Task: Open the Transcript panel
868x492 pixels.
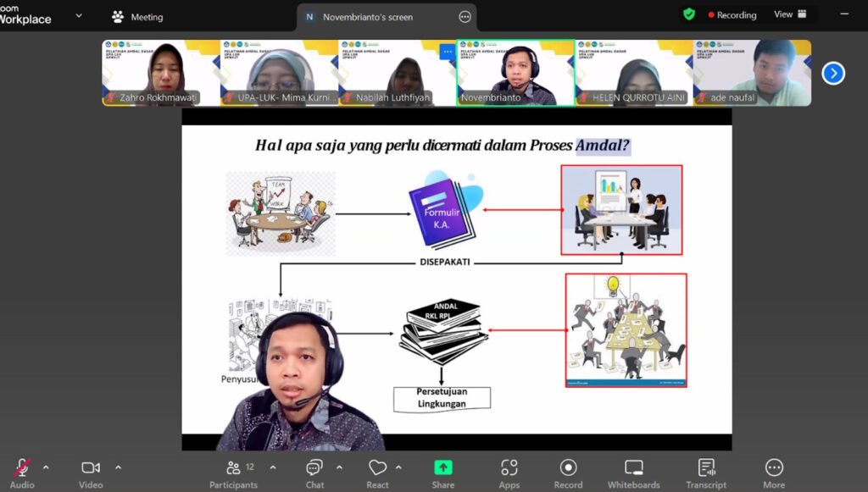Action: pyautogui.click(x=706, y=473)
